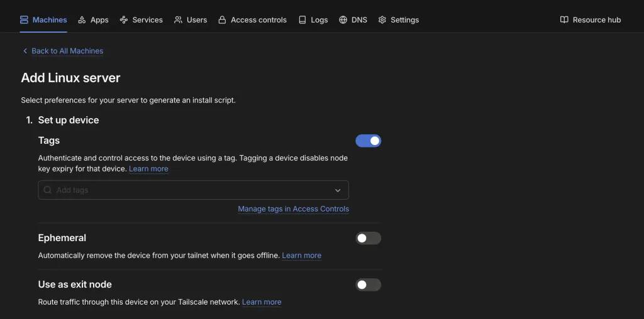Click the Resource hub open-book icon

pyautogui.click(x=564, y=19)
